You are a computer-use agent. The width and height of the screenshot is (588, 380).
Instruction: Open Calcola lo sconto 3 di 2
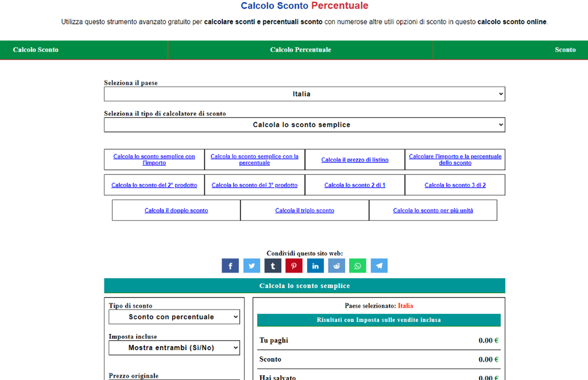point(455,185)
